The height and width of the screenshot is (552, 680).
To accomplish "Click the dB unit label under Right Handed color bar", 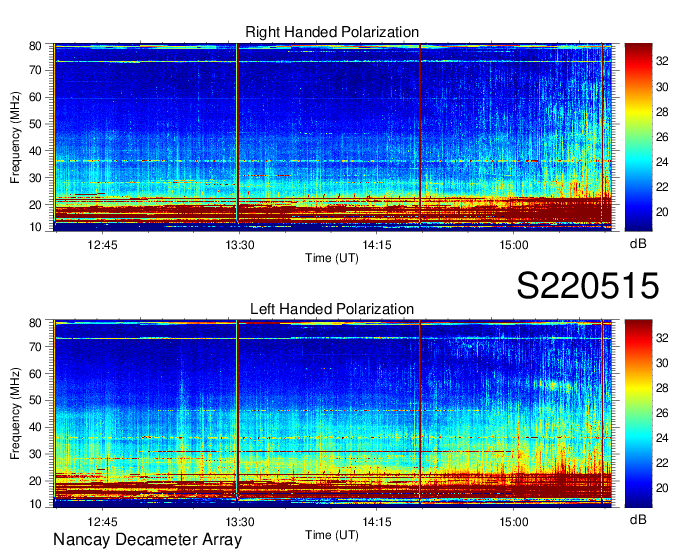I will 638,244.
